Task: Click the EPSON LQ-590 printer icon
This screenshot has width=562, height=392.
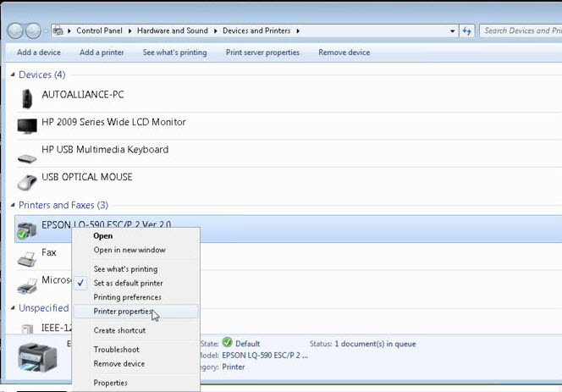Action: 27,228
